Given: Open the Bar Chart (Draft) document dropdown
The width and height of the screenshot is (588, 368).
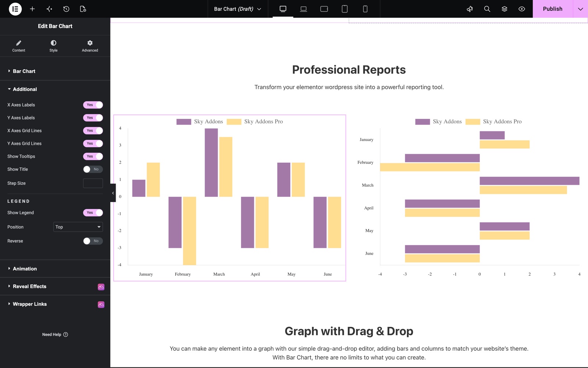Looking at the screenshot, I should (238, 9).
